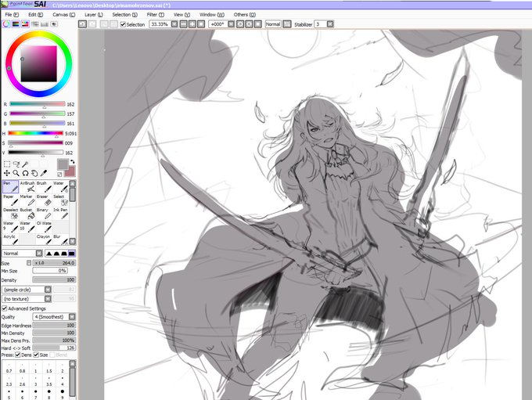This screenshot has height=400, width=532.
Task: Activate the move layer tool
Action: point(7,173)
